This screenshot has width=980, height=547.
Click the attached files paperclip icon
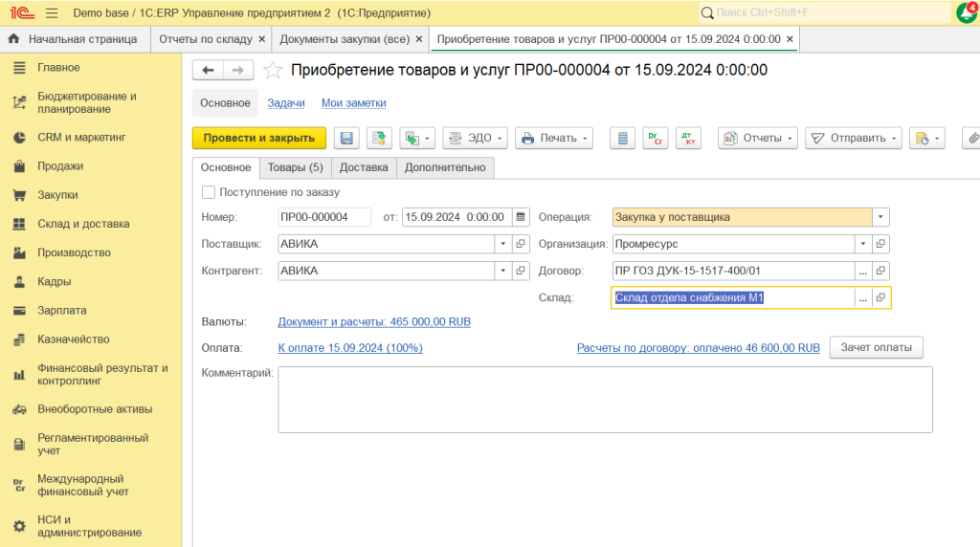tap(972, 138)
